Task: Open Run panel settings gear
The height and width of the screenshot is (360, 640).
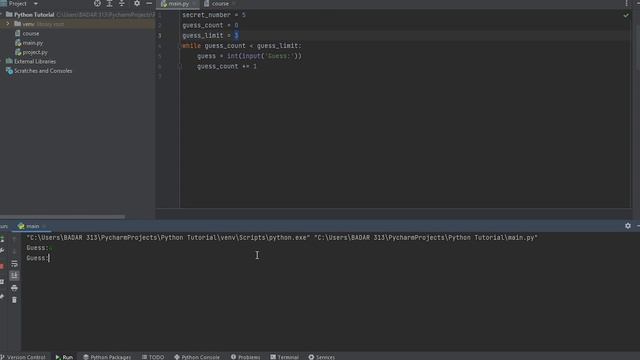Action: click(x=628, y=226)
